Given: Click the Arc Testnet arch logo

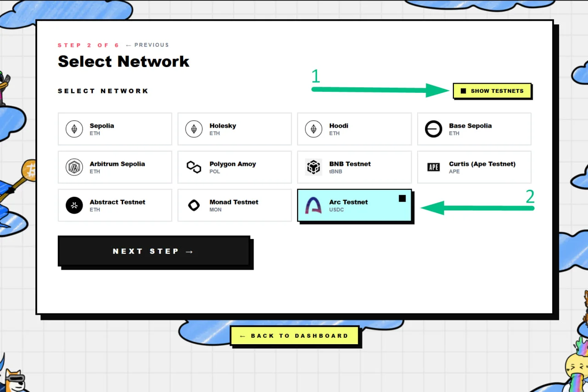Looking at the screenshot, I should click(x=314, y=205).
